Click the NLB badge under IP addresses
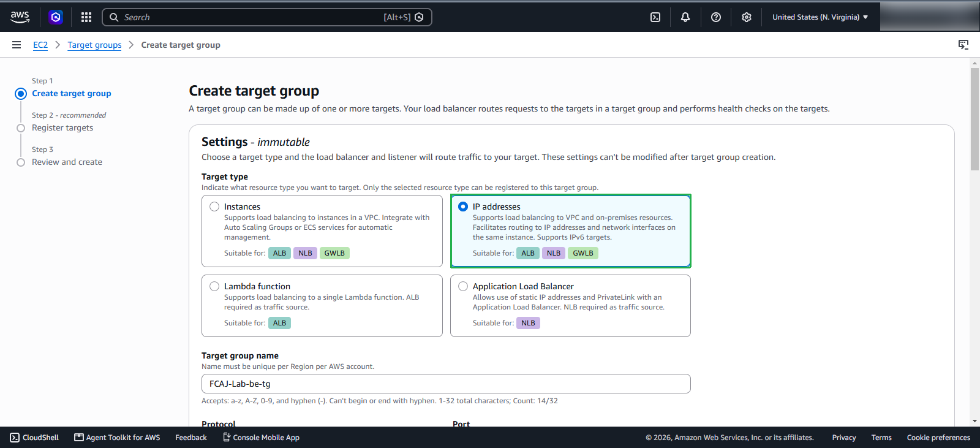980x448 pixels. point(554,253)
